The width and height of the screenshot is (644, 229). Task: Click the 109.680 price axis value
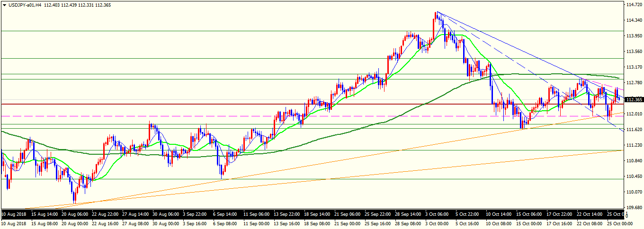coord(634,208)
